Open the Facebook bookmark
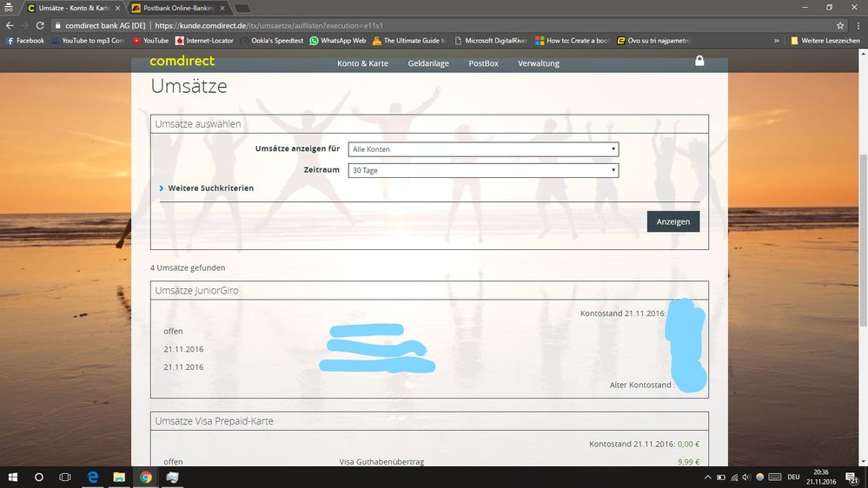Image resolution: width=868 pixels, height=488 pixels. 25,41
